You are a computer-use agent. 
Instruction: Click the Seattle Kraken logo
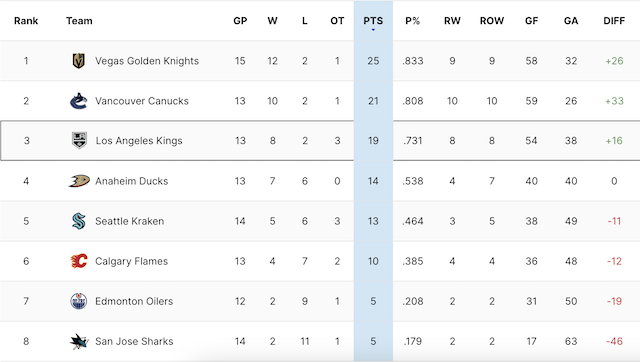79,221
